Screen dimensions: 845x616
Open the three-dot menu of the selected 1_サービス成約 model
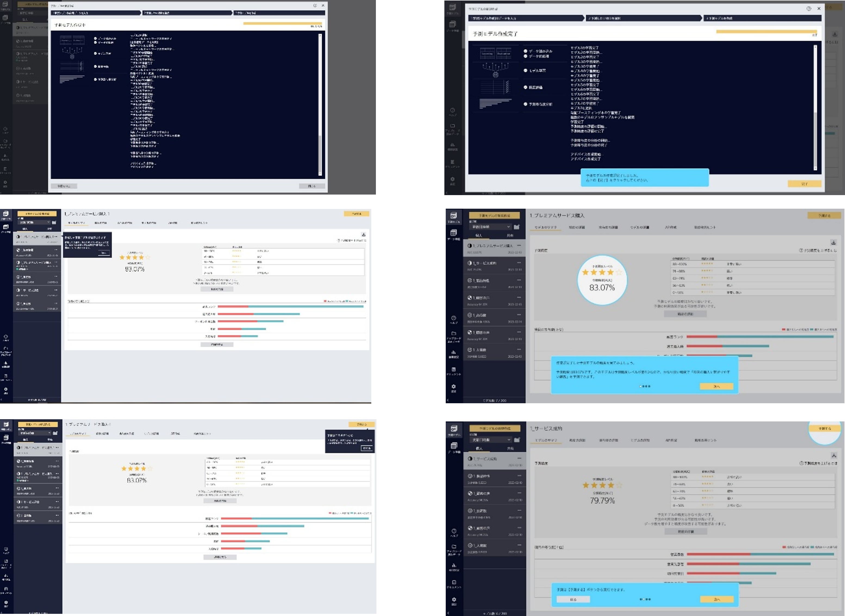pos(519,458)
